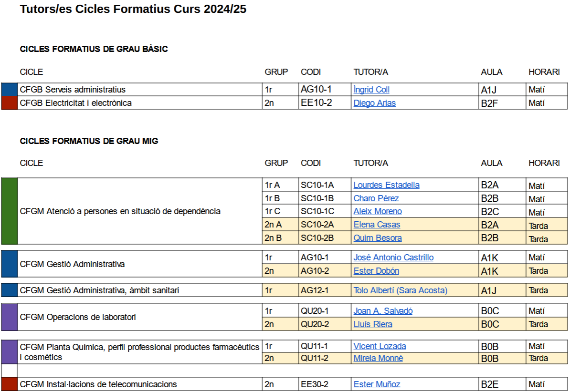Open Lourdes Estadella's link
Screen dimensions: 570x392
386,185
